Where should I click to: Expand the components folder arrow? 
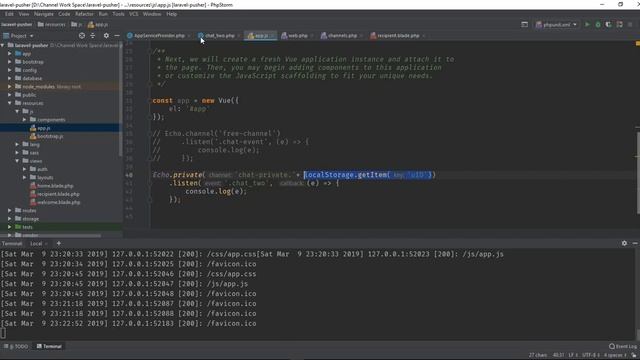click(x=24, y=120)
